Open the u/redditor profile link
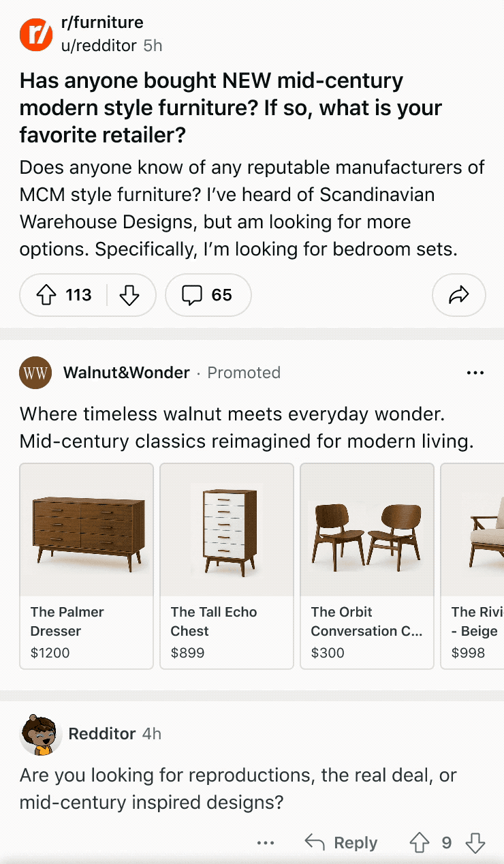 tap(99, 46)
